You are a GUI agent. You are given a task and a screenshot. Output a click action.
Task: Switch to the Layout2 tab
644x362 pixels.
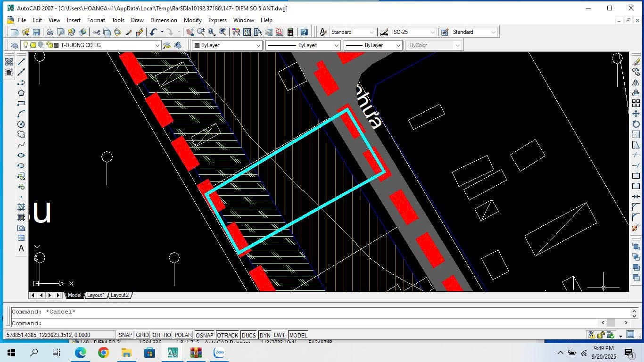click(x=120, y=295)
